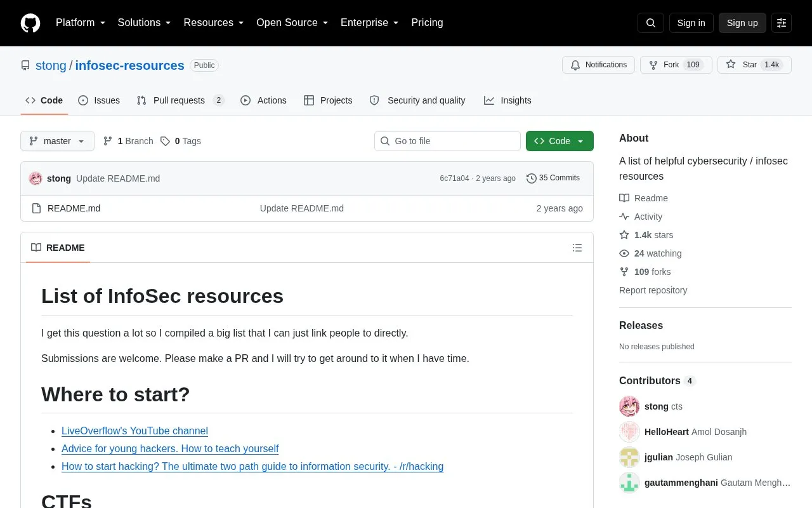Switch to the Issues tab
The image size is (812, 508).
[99, 100]
